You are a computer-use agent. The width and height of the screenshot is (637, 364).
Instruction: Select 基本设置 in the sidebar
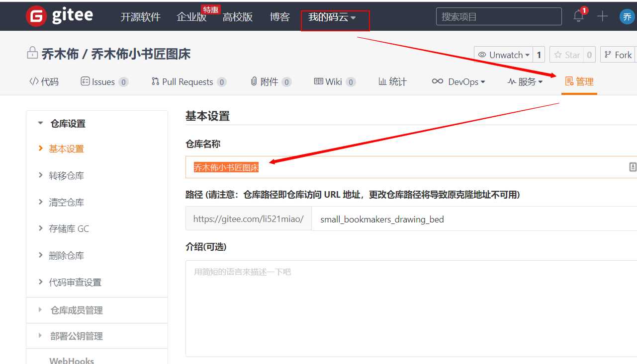pos(66,149)
